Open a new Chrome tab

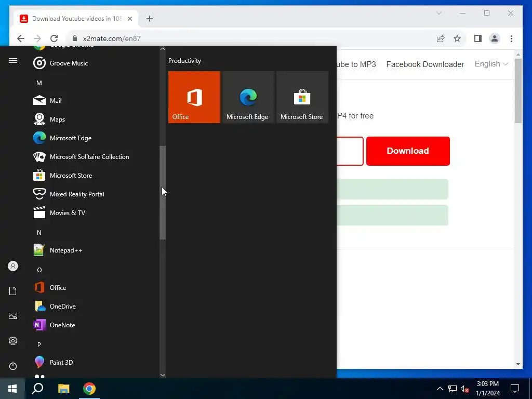click(150, 19)
